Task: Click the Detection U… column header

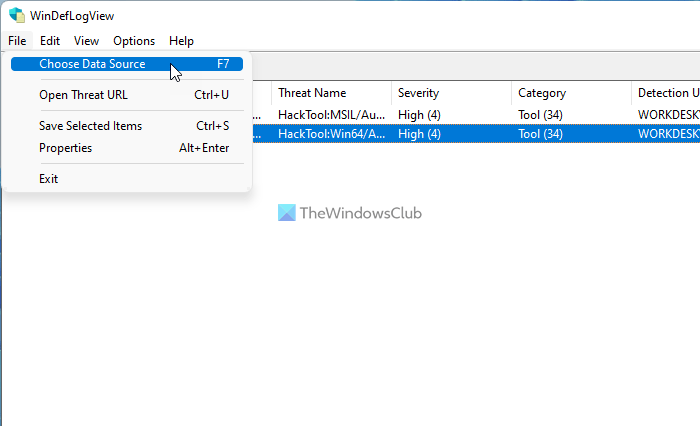Action: click(x=666, y=93)
